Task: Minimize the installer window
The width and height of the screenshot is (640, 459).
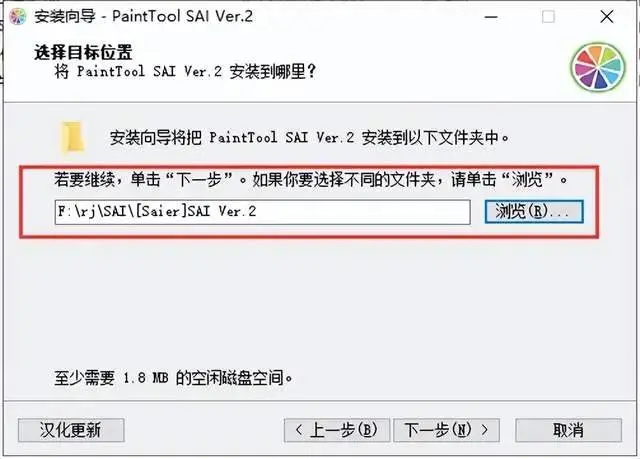Action: [491, 17]
